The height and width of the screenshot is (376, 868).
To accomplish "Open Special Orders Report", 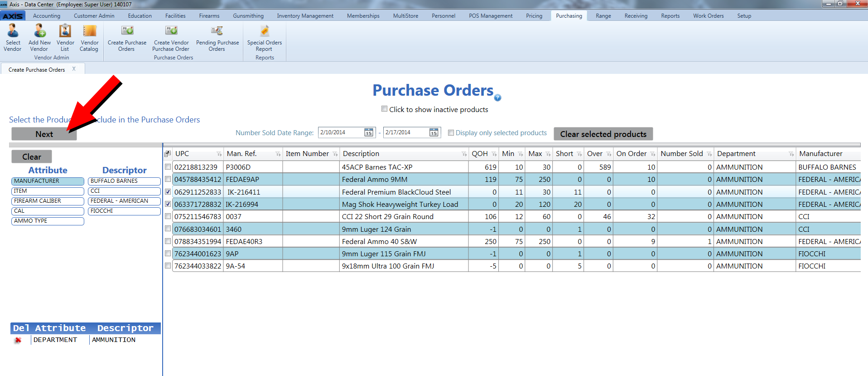I will point(265,38).
